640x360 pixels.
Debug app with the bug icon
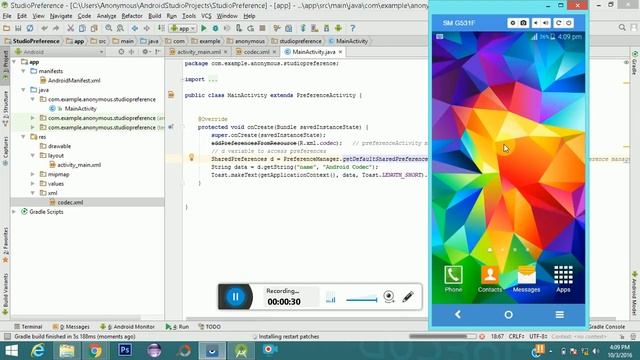(x=215, y=28)
